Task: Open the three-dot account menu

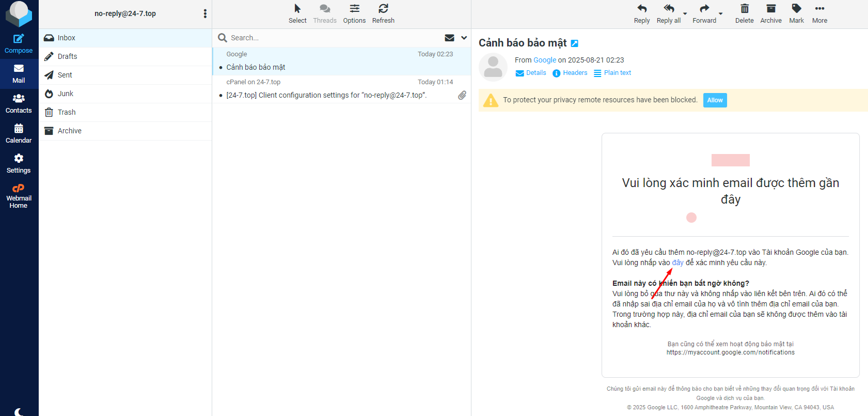Action: point(205,14)
